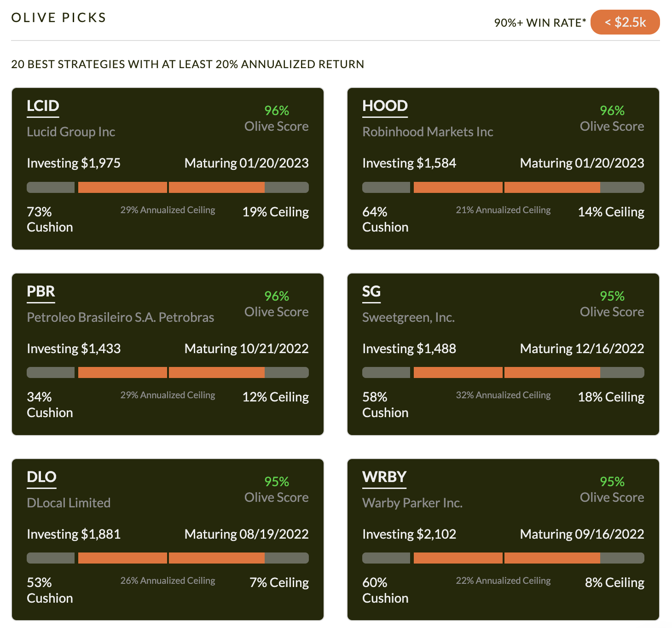Click Investing $1,488 on SG card
The width and height of the screenshot is (672, 628).
[409, 349]
